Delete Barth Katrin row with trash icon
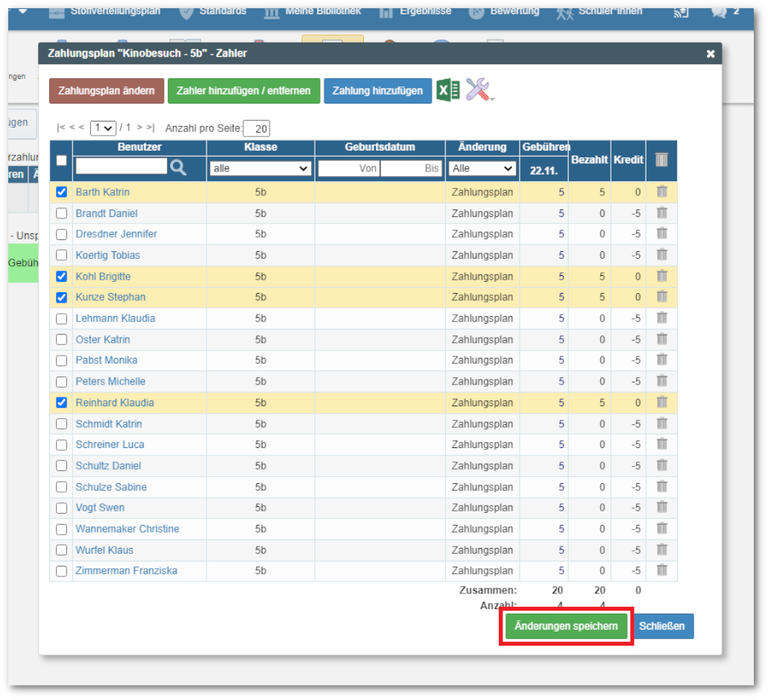Screen dimensions: 768x700 (x=661, y=192)
